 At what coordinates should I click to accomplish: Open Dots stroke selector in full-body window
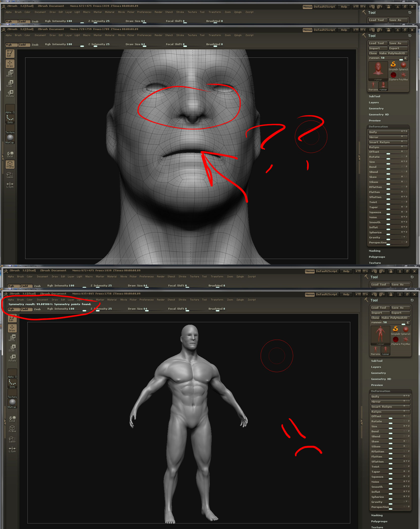[x=12, y=384]
